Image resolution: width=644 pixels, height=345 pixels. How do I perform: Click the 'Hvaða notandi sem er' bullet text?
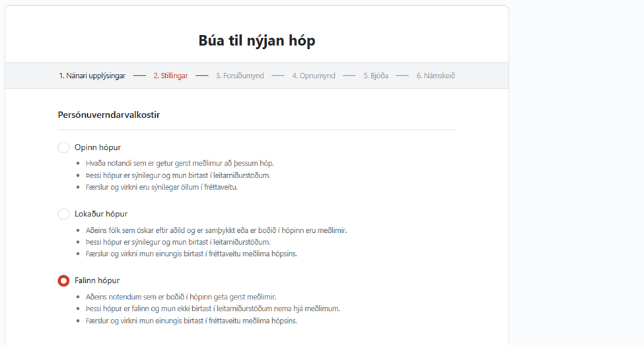(179, 163)
